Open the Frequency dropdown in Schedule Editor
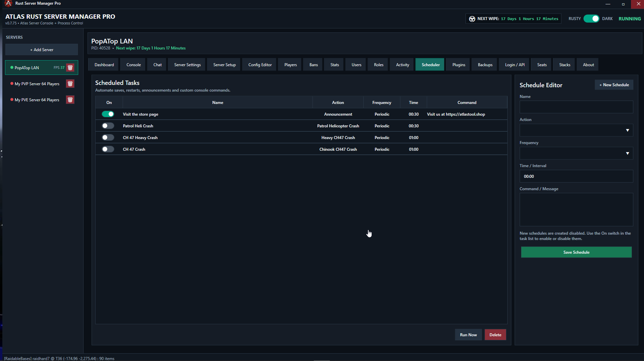This screenshot has width=644, height=361. 576,153
